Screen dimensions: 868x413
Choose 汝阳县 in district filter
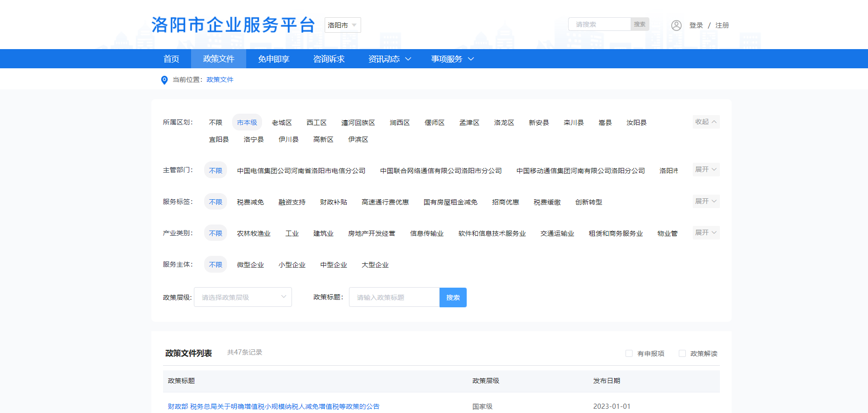pyautogui.click(x=636, y=123)
